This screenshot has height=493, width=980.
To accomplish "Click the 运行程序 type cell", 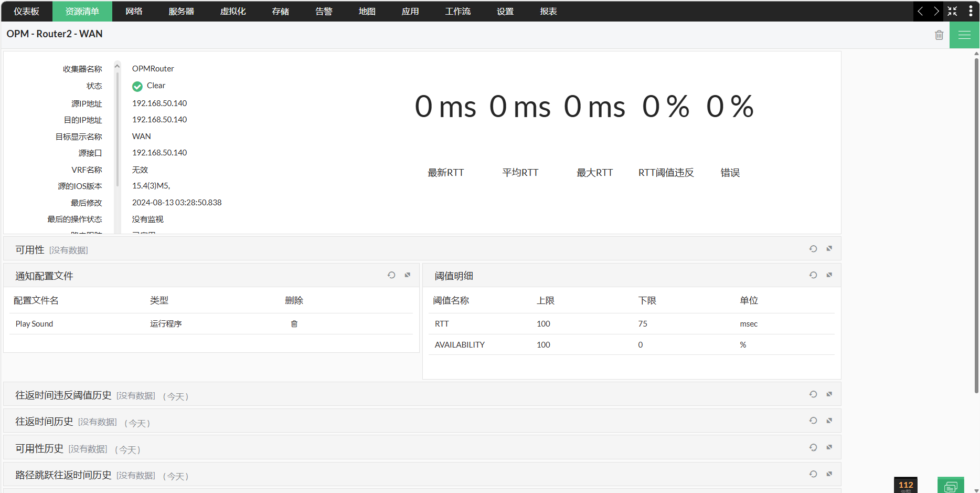I will click(x=166, y=324).
